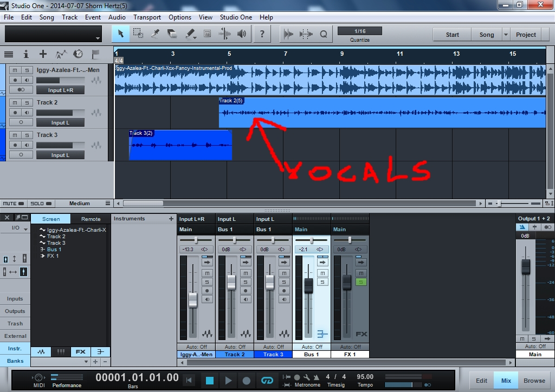Image resolution: width=555 pixels, height=392 pixels.
Task: Toggle solo on the FX 1 mixer channel
Action: click(360, 282)
